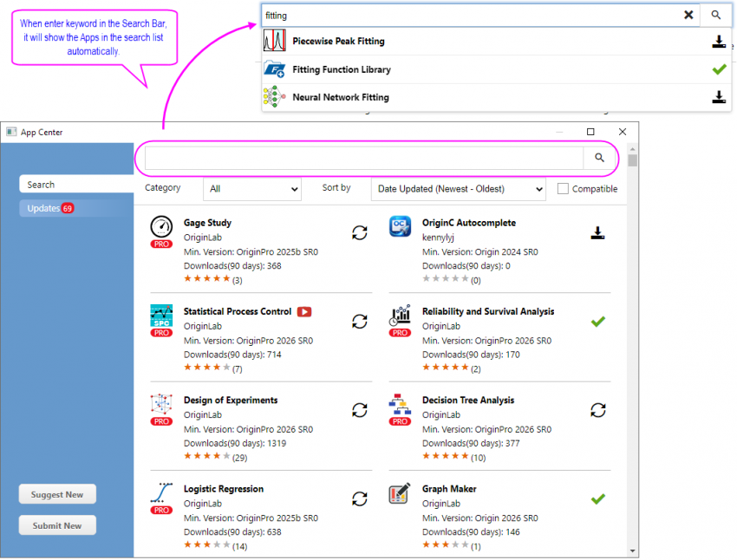Update the Statistical Process Control app
Viewport: 737px width, 560px height.
(360, 322)
